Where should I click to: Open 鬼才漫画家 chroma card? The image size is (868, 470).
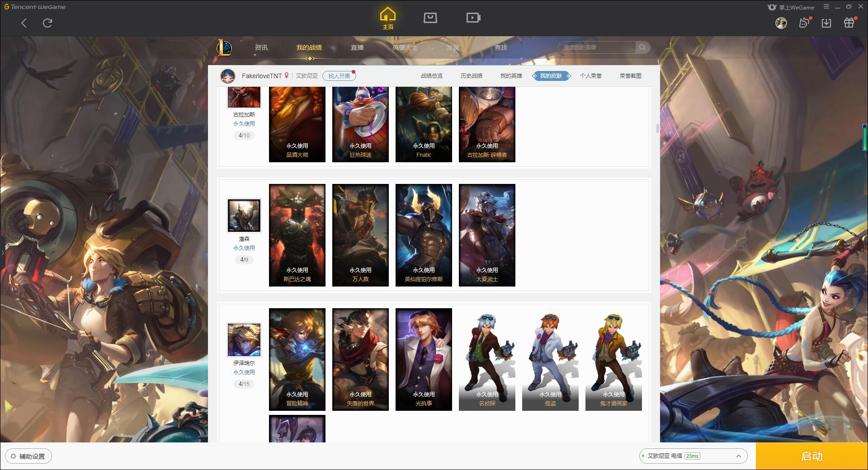pyautogui.click(x=613, y=359)
